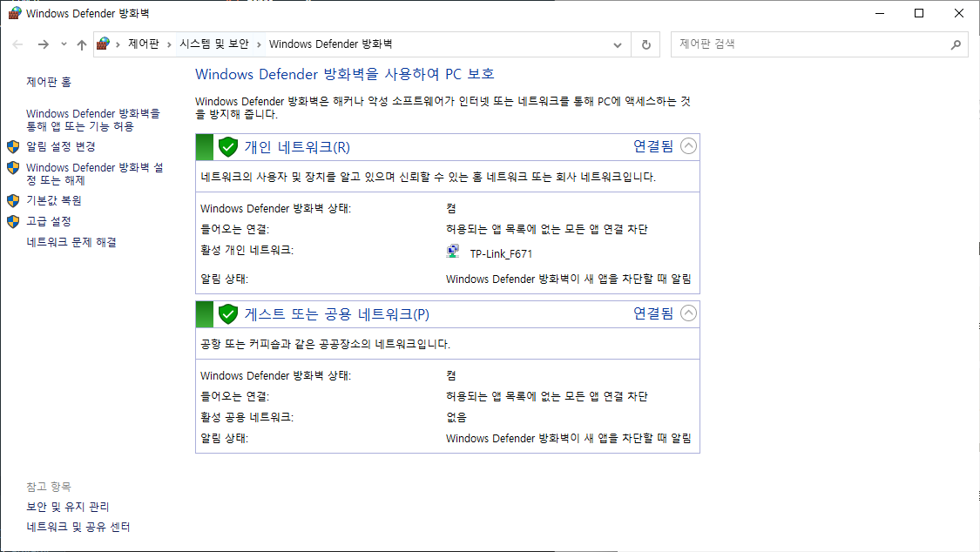The width and height of the screenshot is (980, 552).
Task: Open 고급 설정 link
Action: (49, 222)
